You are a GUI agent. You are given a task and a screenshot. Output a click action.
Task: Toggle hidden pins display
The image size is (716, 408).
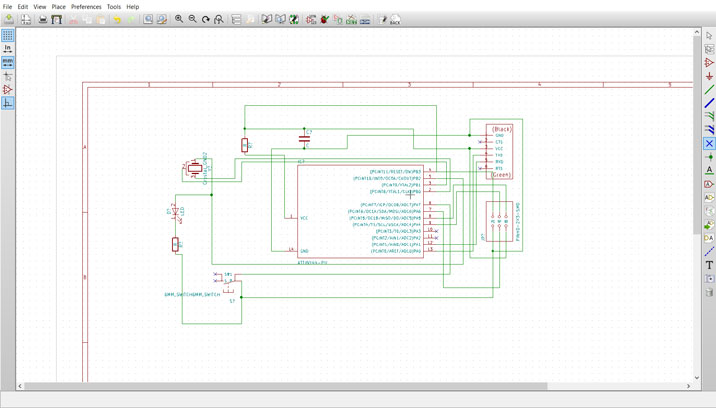click(8, 90)
